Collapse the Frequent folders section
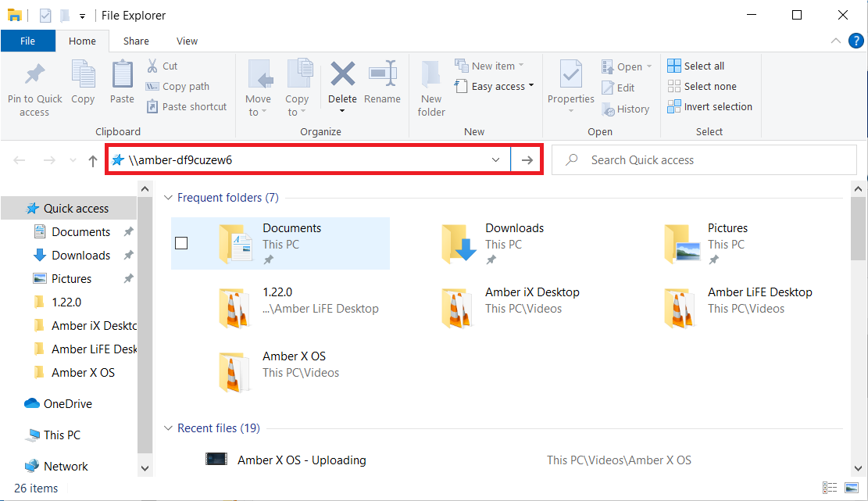 click(x=168, y=198)
